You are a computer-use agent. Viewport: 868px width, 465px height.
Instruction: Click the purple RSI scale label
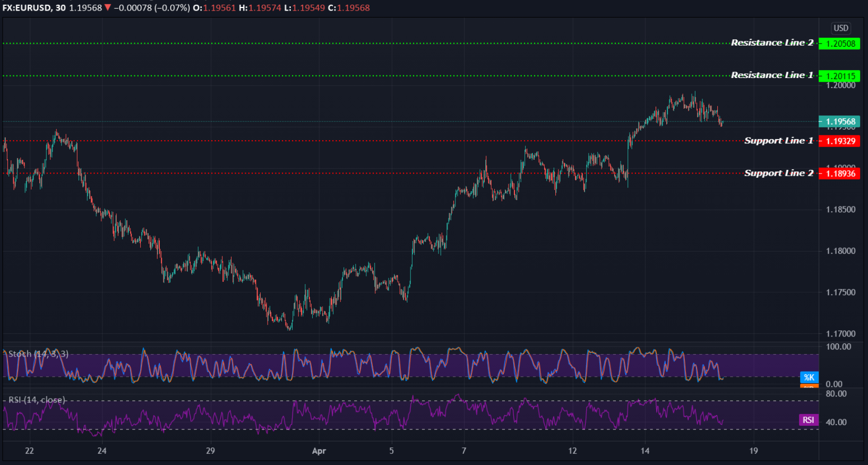coord(809,420)
